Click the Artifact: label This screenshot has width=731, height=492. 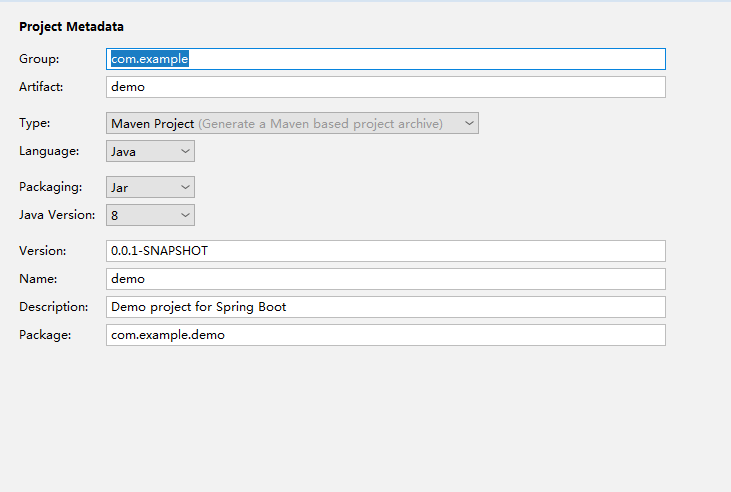pyautogui.click(x=41, y=87)
